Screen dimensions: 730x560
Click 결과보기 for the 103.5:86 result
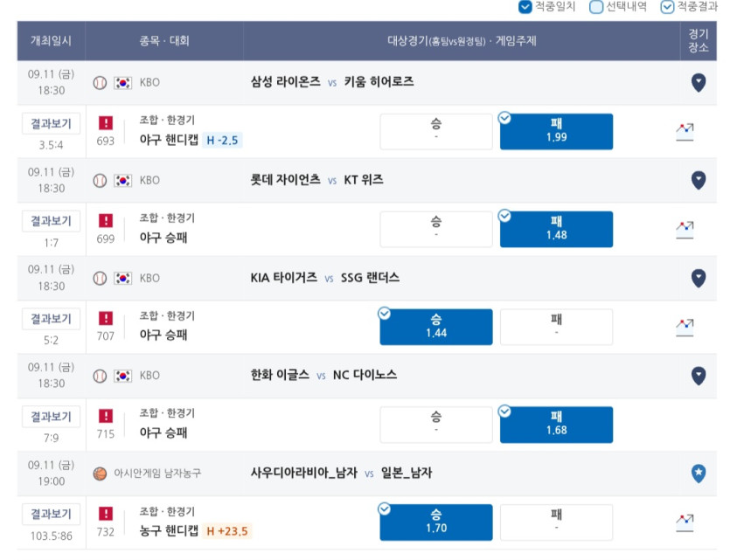pyautogui.click(x=52, y=515)
